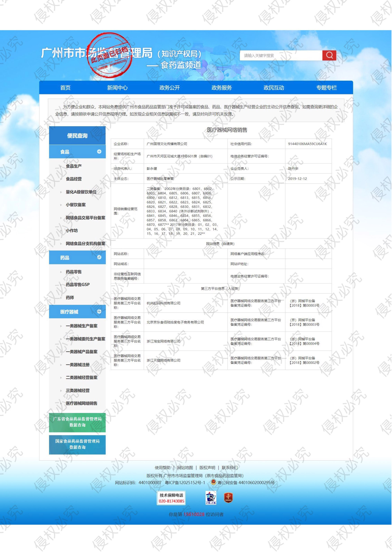392x555 pixels.
Task: Click the red shield certification icon
Action: [x=228, y=498]
